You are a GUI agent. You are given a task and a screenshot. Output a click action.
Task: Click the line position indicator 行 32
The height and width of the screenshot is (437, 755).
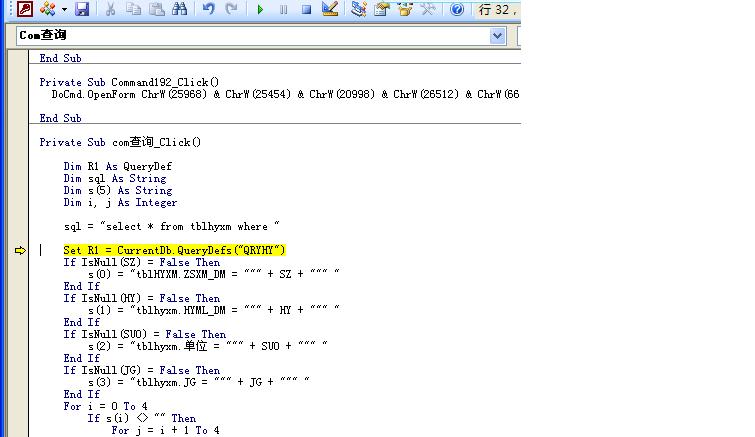[497, 10]
